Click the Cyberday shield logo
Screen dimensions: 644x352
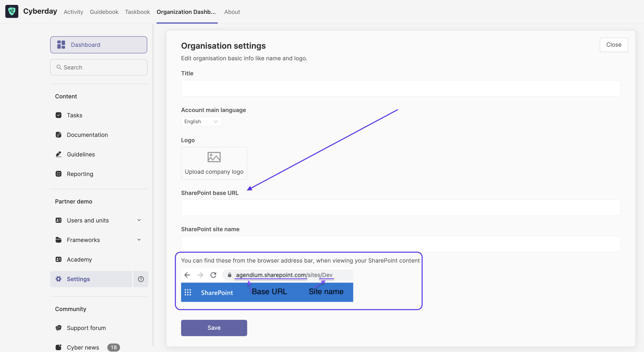[x=11, y=11]
